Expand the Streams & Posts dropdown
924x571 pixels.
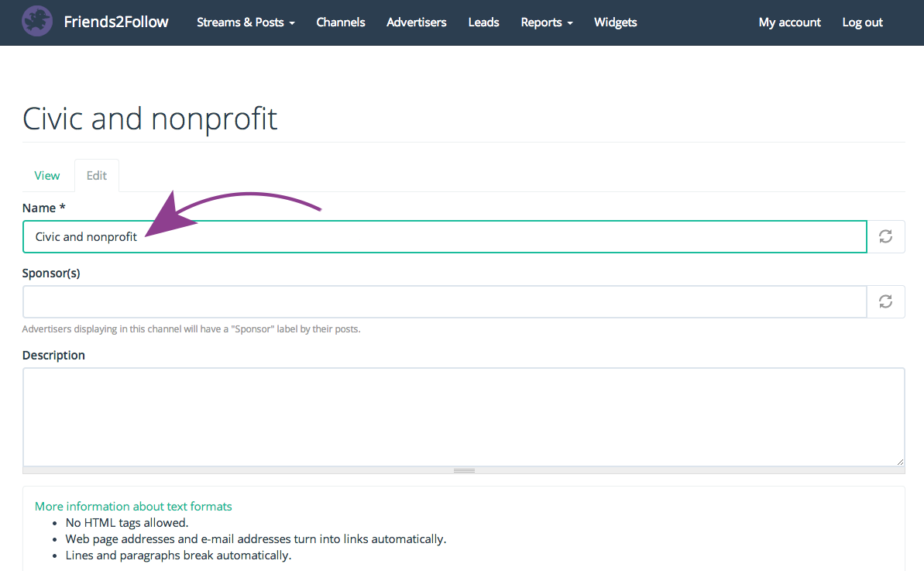[246, 22]
